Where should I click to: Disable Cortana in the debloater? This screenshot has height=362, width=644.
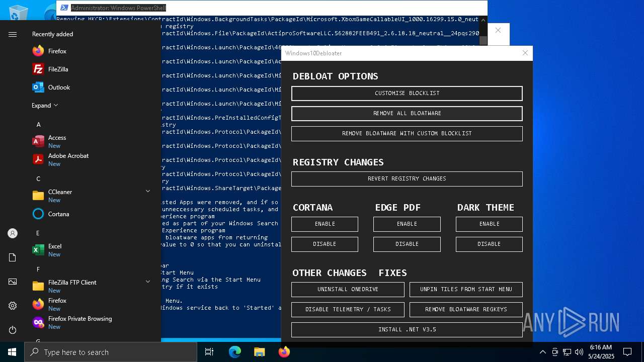click(325, 244)
